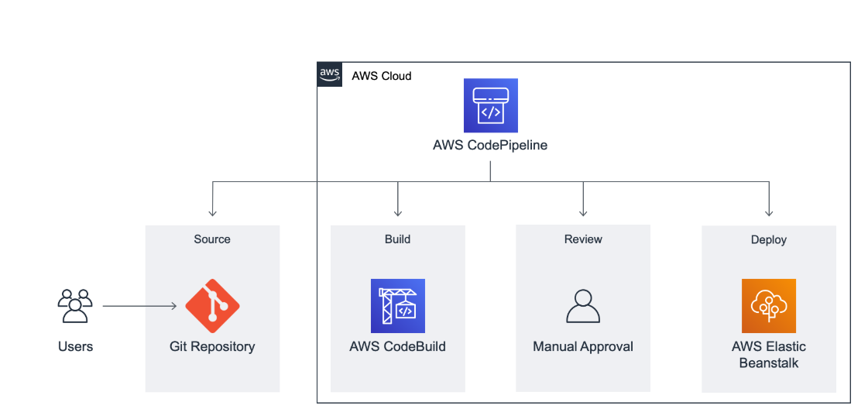
Task: Select the 'AWS CodeBuild' text label
Action: click(397, 347)
